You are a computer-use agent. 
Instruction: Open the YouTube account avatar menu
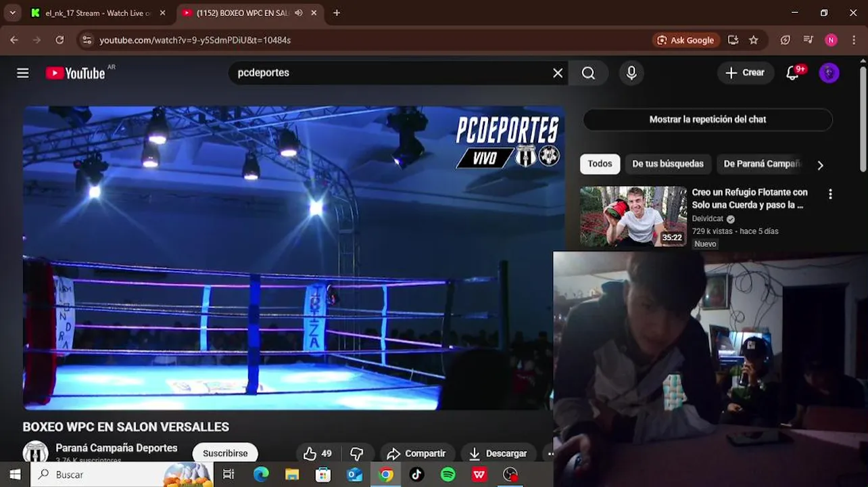click(829, 73)
